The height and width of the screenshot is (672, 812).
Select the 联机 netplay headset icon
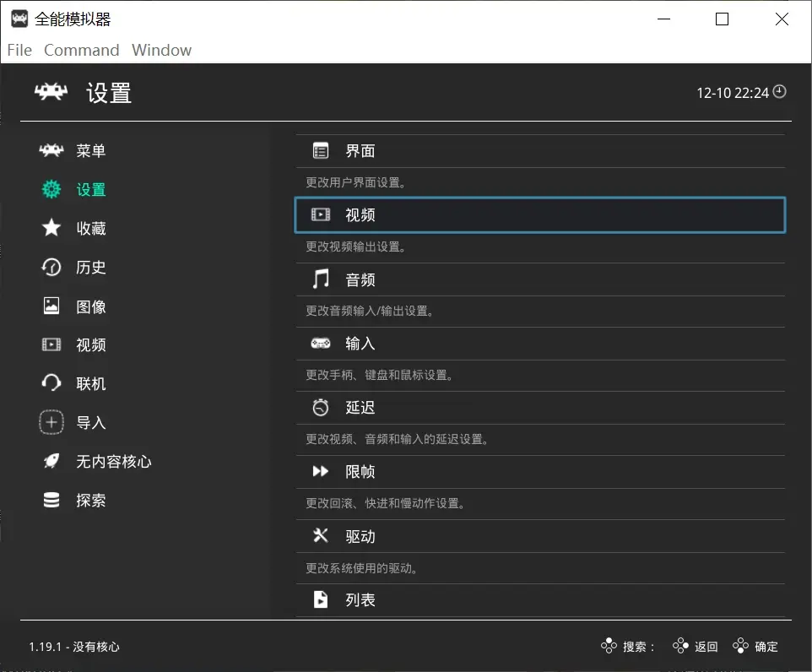coord(51,383)
